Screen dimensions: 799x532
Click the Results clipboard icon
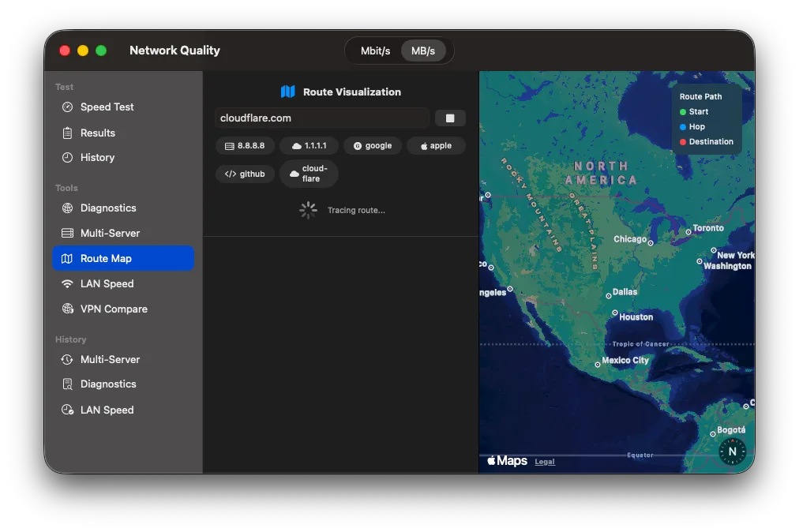tap(67, 133)
